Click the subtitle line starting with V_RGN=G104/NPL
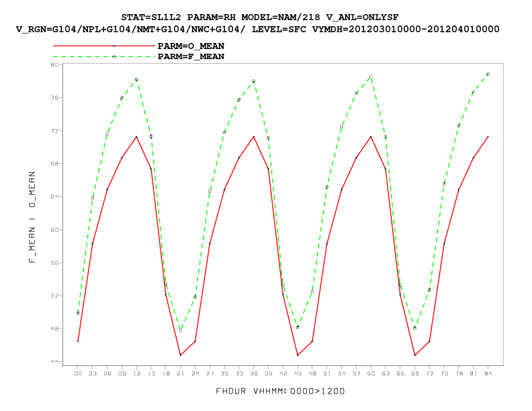This screenshot has width=532, height=411. pyautogui.click(x=257, y=30)
